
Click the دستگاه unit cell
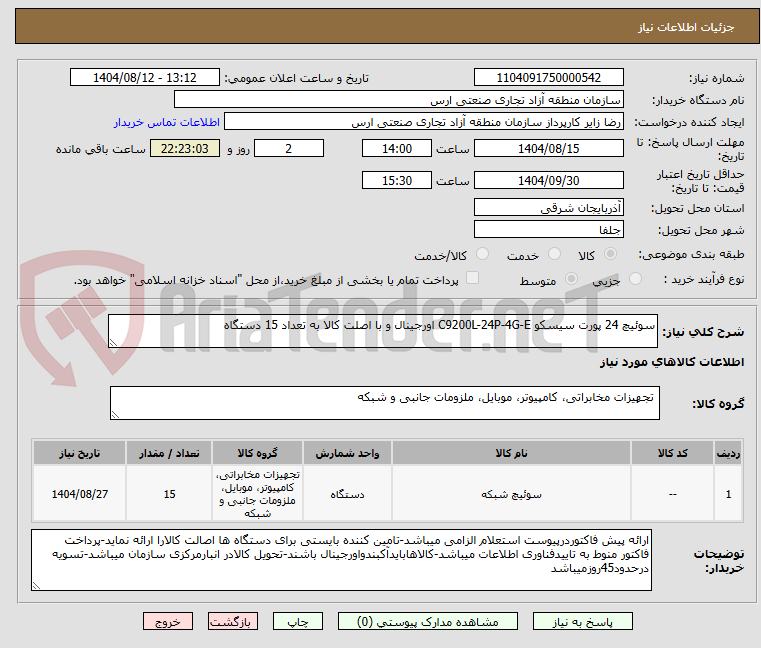pos(347,494)
